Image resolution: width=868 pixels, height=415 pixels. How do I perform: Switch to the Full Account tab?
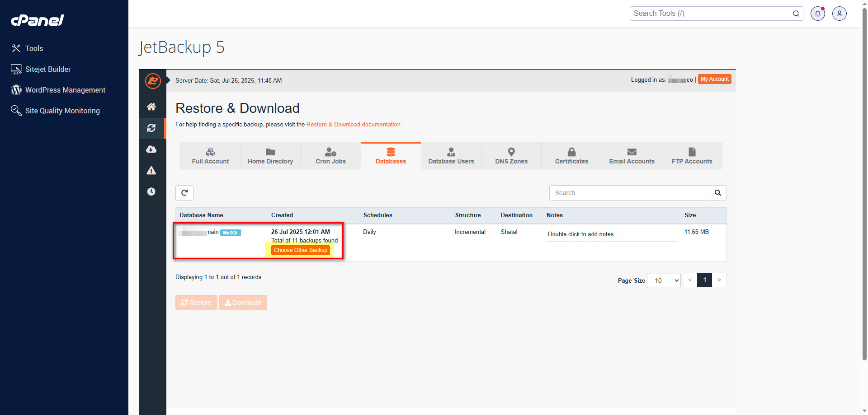pos(210,156)
